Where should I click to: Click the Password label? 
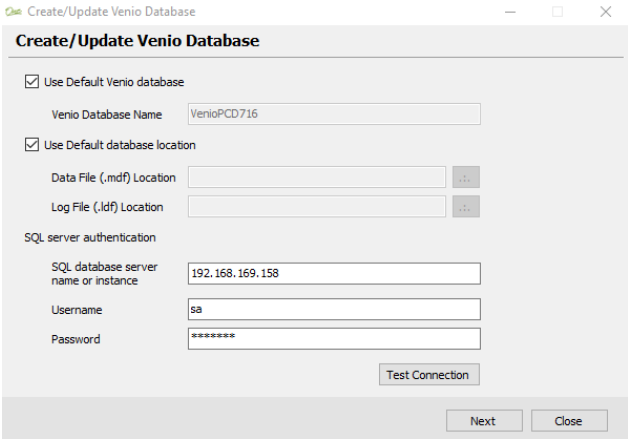(76, 339)
